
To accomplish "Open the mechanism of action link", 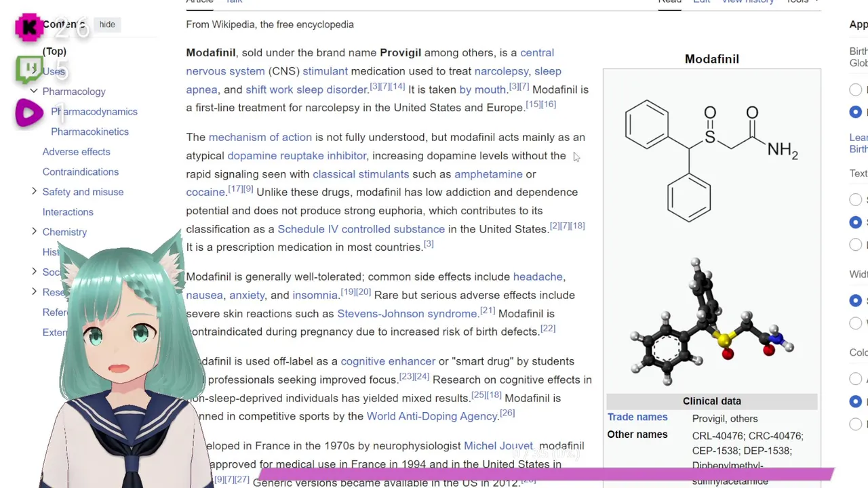I will click(x=260, y=138).
